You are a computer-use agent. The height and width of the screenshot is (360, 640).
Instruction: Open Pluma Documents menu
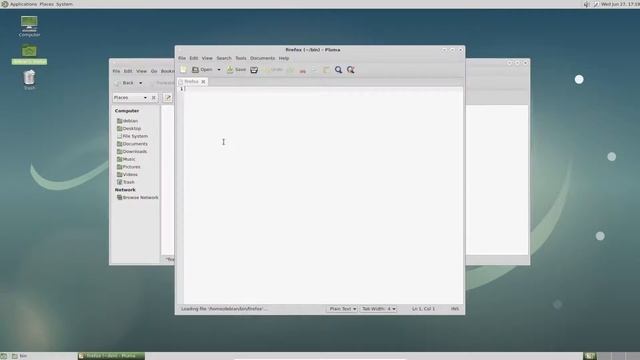pos(262,58)
